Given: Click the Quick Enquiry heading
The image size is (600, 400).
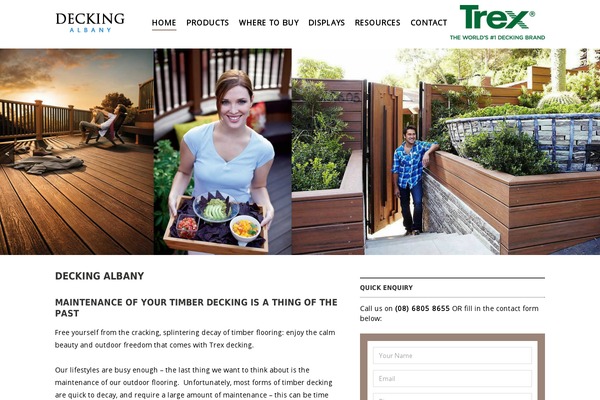Looking at the screenshot, I should (386, 288).
